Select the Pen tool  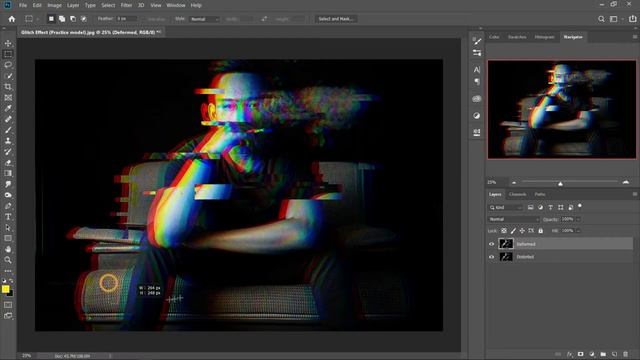[x=8, y=206]
